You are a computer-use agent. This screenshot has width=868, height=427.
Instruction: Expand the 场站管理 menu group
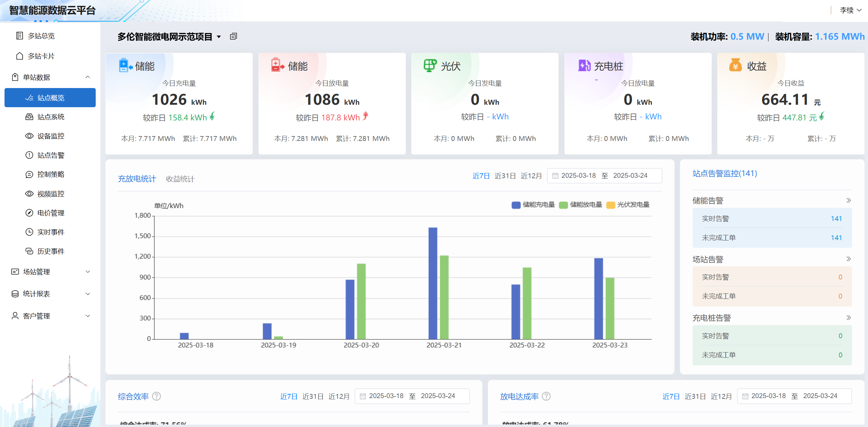click(88, 272)
